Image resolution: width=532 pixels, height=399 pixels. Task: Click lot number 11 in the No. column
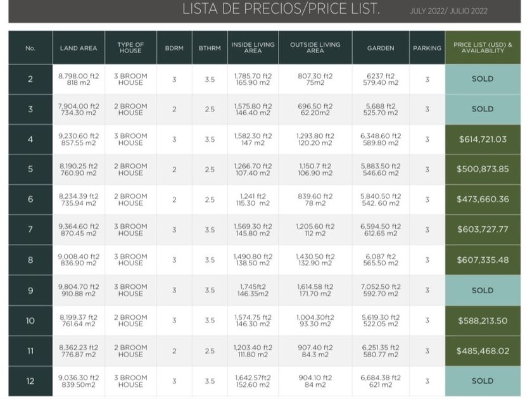pyautogui.click(x=30, y=351)
